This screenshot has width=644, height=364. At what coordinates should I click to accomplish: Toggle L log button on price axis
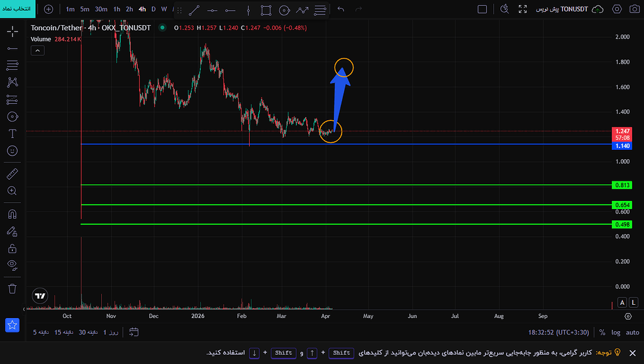coord(634,302)
